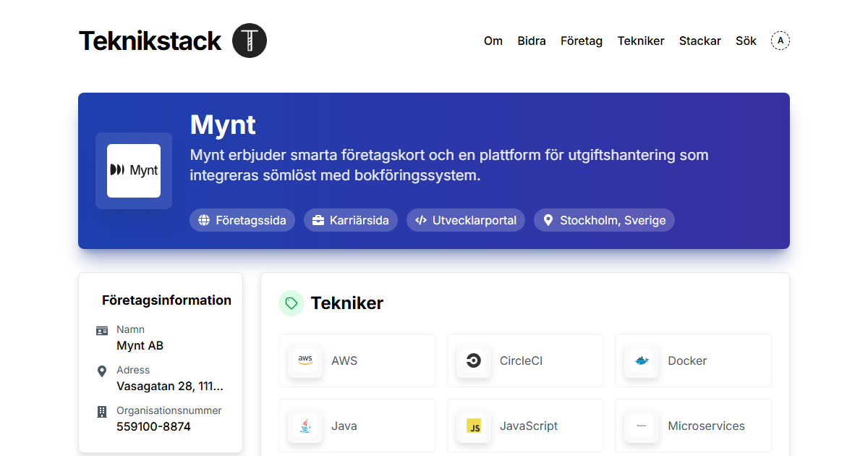Click the Företagsinformation heading
868x456 pixels.
(166, 300)
